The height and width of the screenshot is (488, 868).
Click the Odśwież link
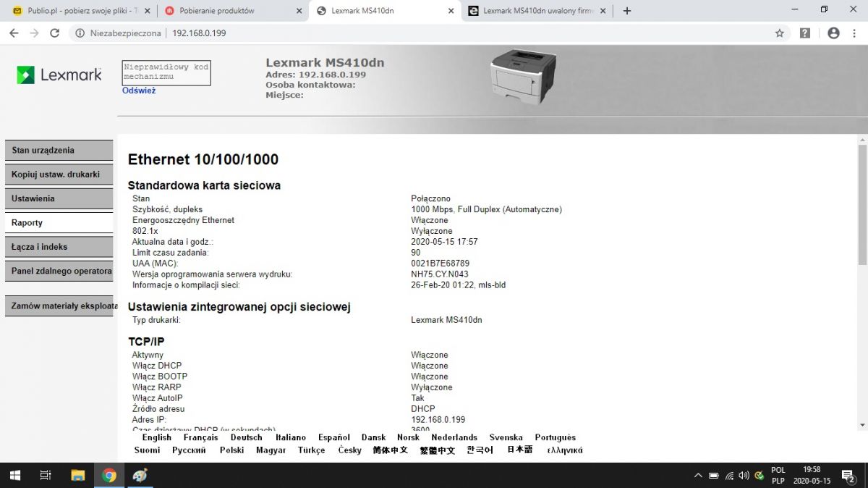pyautogui.click(x=139, y=91)
